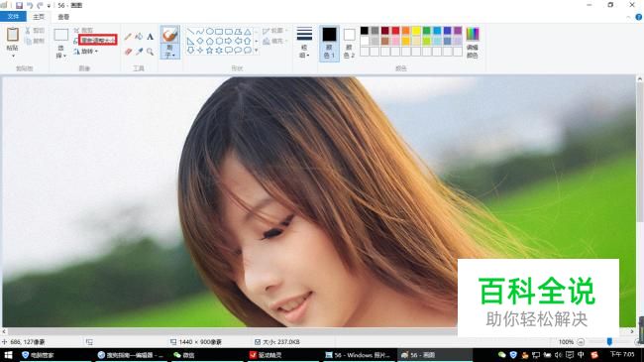
Task: Click the taskbar clock showing 7:05
Action: click(x=622, y=355)
